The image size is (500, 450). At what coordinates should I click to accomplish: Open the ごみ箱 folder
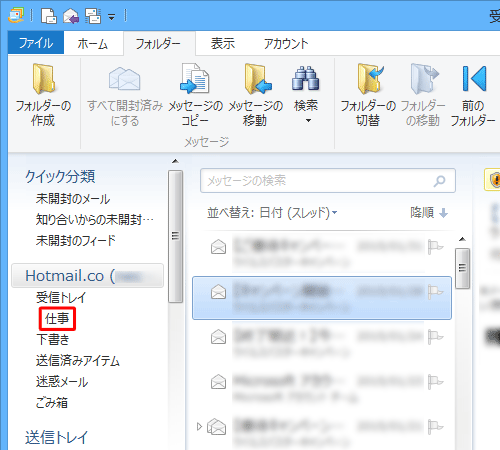[52, 403]
